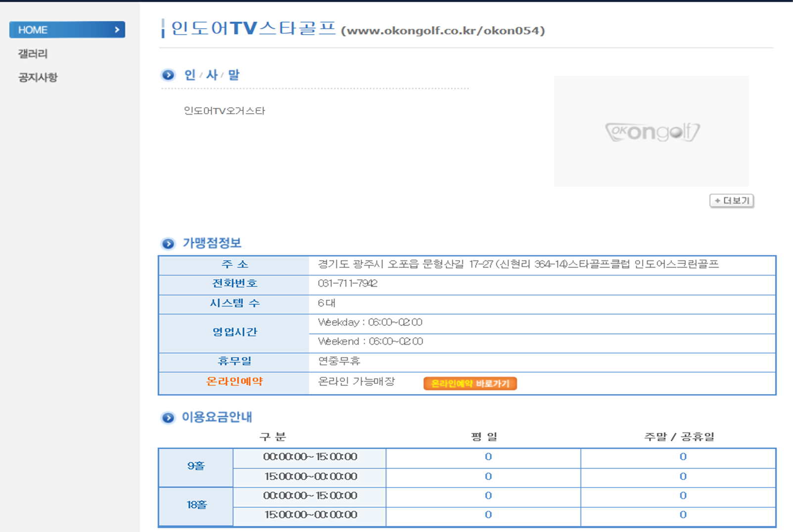The width and height of the screenshot is (793, 532).
Task: Select the 인사말 section heading
Action: (x=212, y=75)
